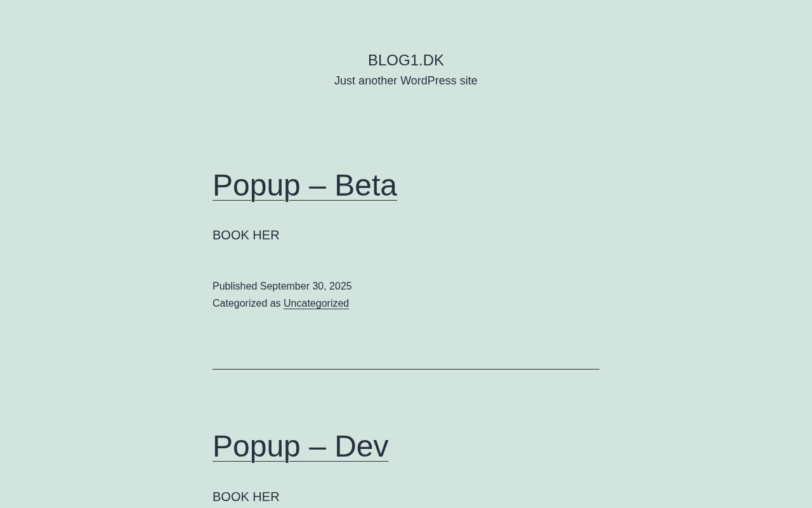Click the dash in "Popup – Dev" heading

317,446
